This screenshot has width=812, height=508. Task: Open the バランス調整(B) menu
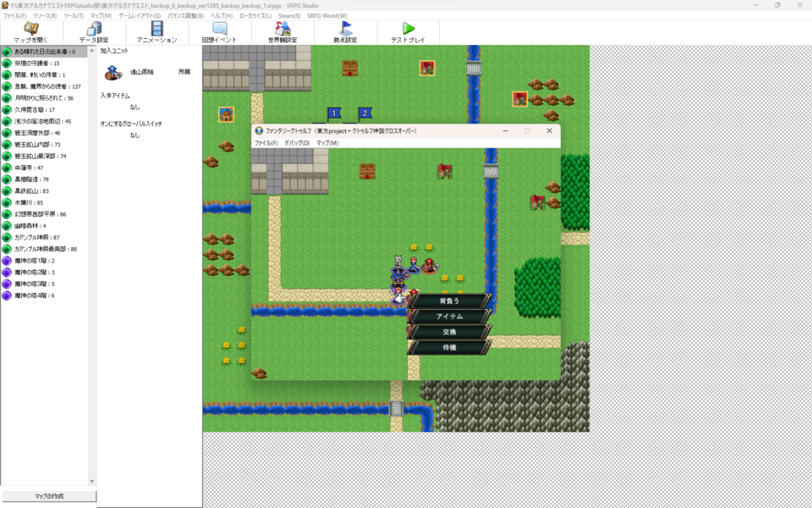coord(185,16)
